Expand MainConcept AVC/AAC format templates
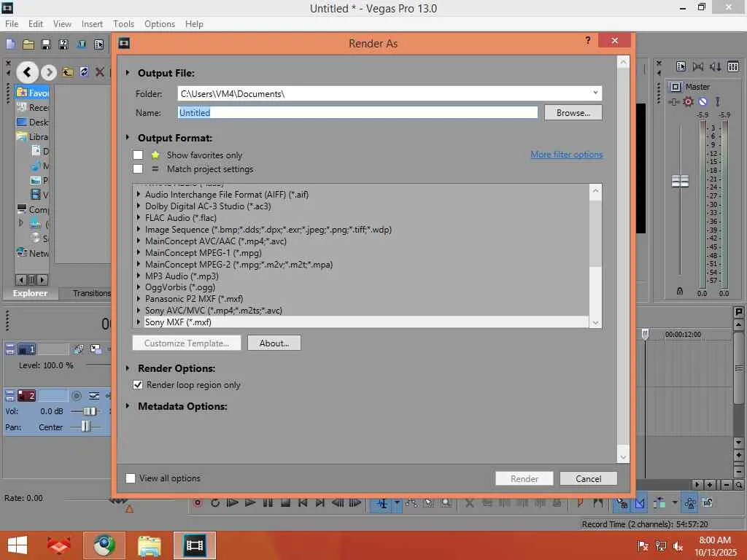Screen dimensions: 747x560 (139, 241)
